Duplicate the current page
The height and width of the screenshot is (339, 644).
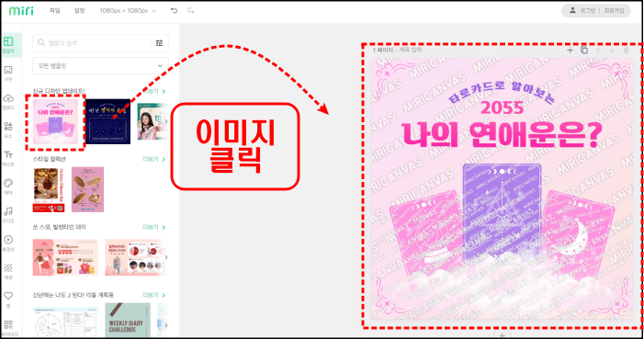584,51
